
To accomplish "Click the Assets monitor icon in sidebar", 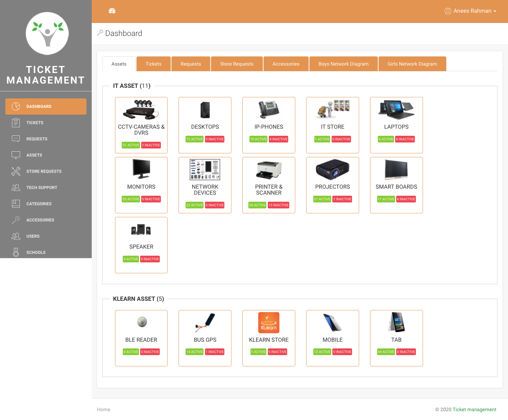I will point(16,155).
